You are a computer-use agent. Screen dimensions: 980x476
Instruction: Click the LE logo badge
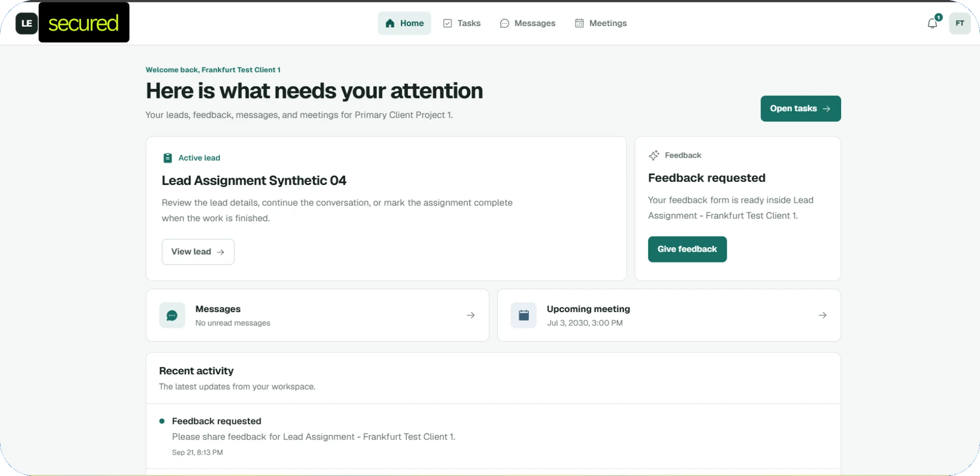(x=27, y=23)
